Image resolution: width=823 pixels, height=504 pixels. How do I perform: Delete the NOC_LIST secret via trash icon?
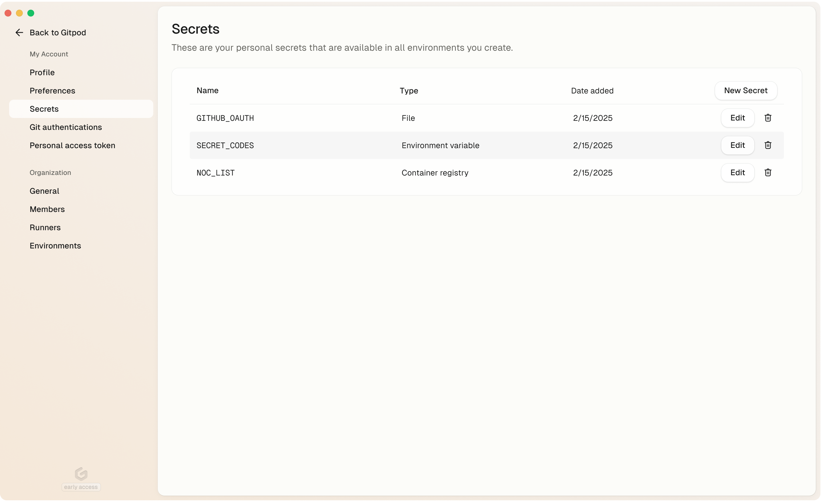(767, 173)
